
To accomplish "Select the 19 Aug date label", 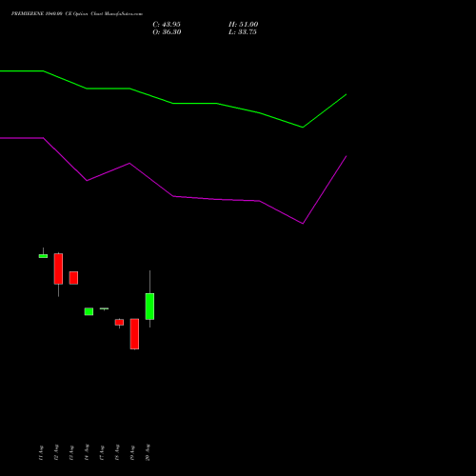I will click(x=132, y=452).
